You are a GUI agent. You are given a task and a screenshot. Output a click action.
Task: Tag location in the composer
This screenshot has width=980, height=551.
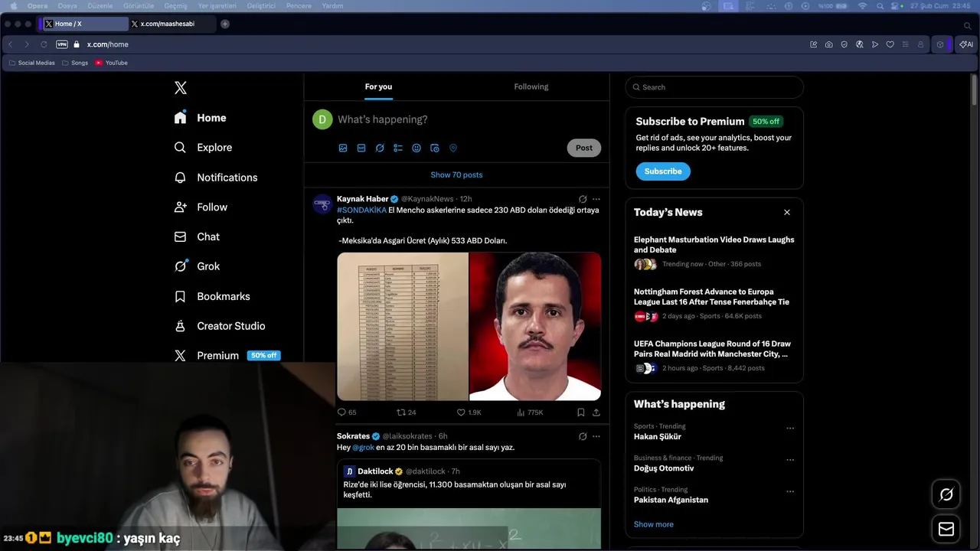453,148
